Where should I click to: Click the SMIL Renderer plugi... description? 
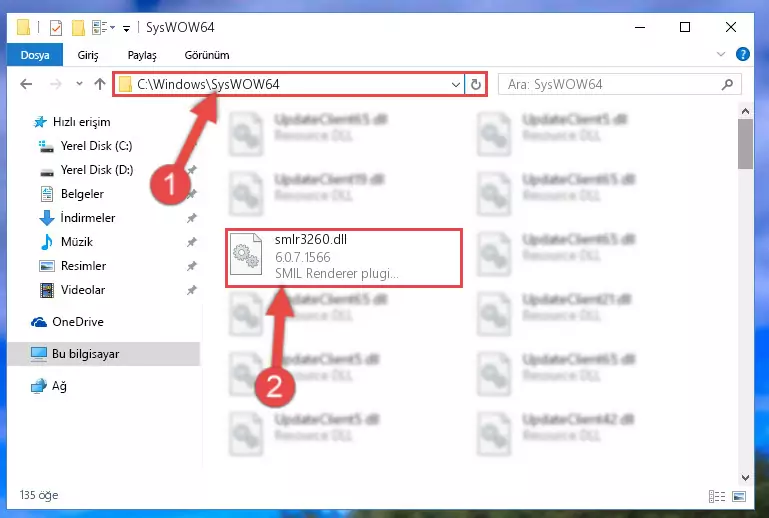336,273
